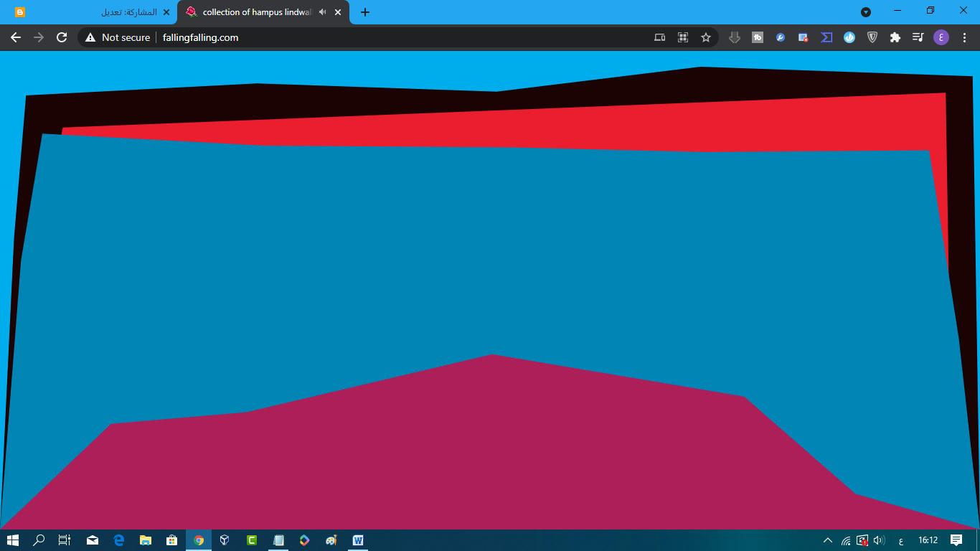The width and height of the screenshot is (980, 551).
Task: Expand the hidden system tray icons
Action: [x=828, y=540]
